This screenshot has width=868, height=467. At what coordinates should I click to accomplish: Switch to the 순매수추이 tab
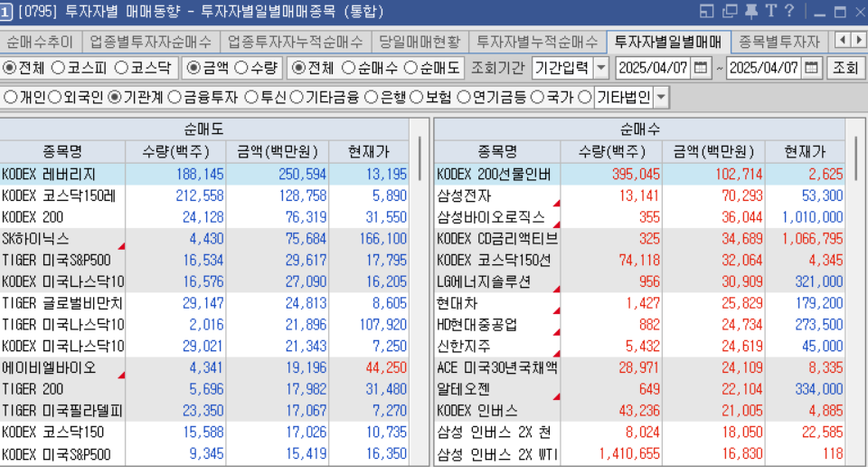[40, 42]
